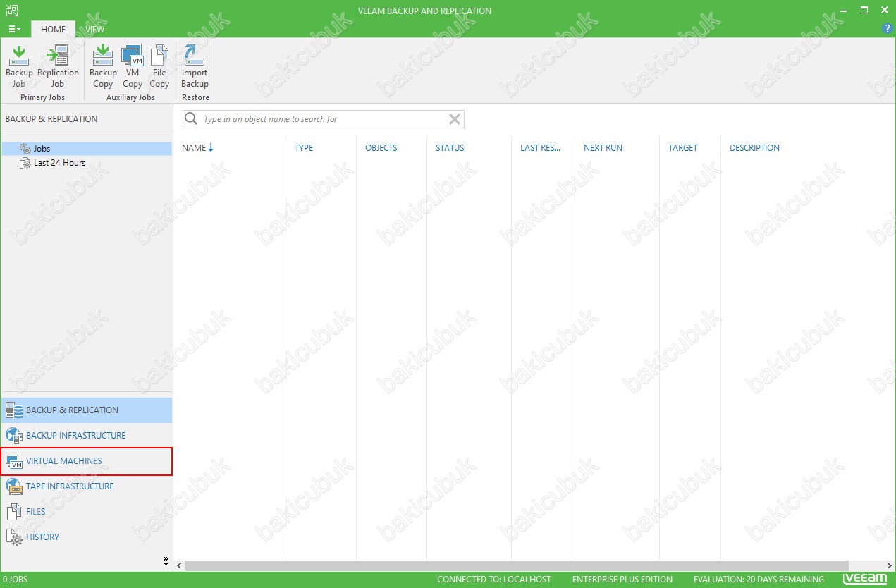Sort by STATUS column header
This screenshot has width=896, height=588.
450,148
